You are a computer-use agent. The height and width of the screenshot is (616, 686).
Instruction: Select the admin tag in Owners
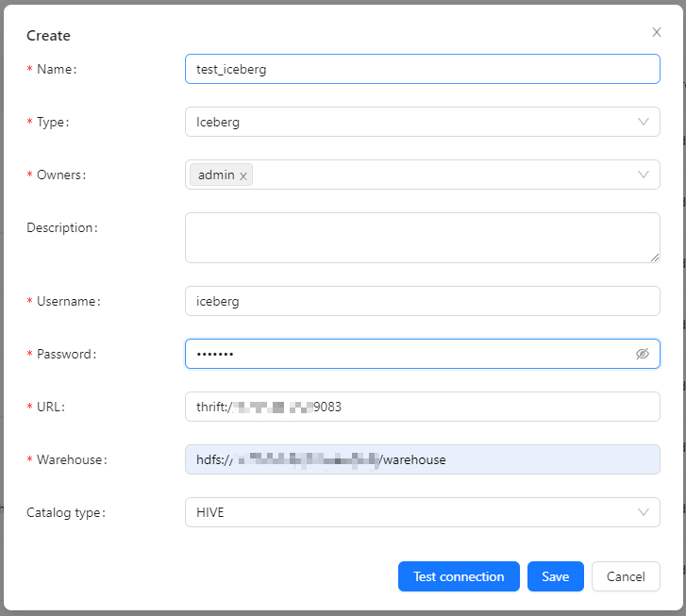coord(215,175)
